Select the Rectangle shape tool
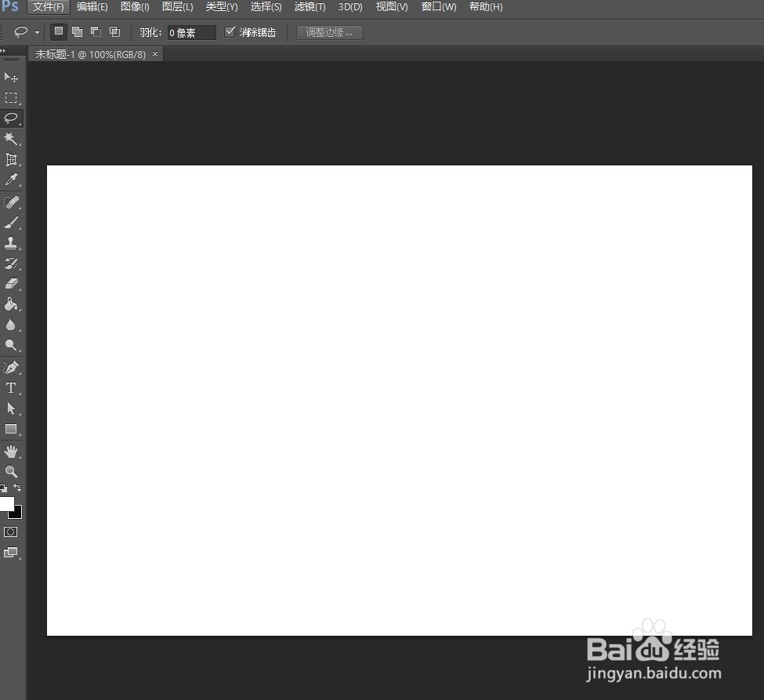The height and width of the screenshot is (700, 764). coord(11,429)
